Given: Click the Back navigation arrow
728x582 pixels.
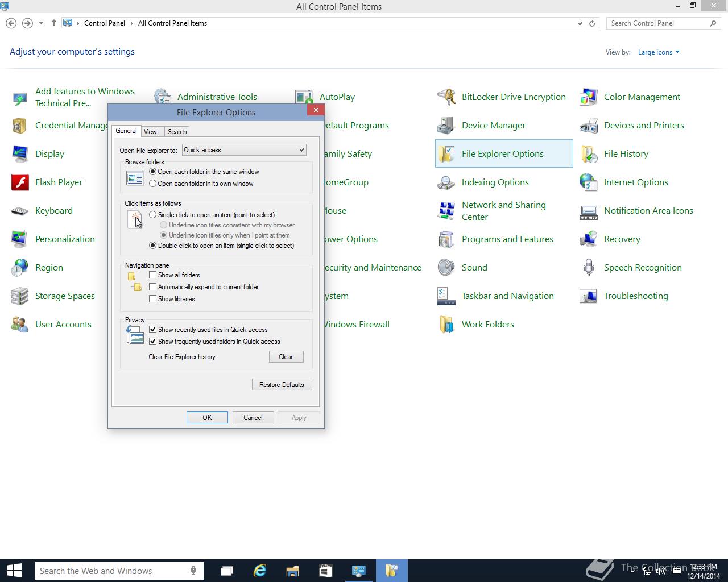Looking at the screenshot, I should click(11, 23).
